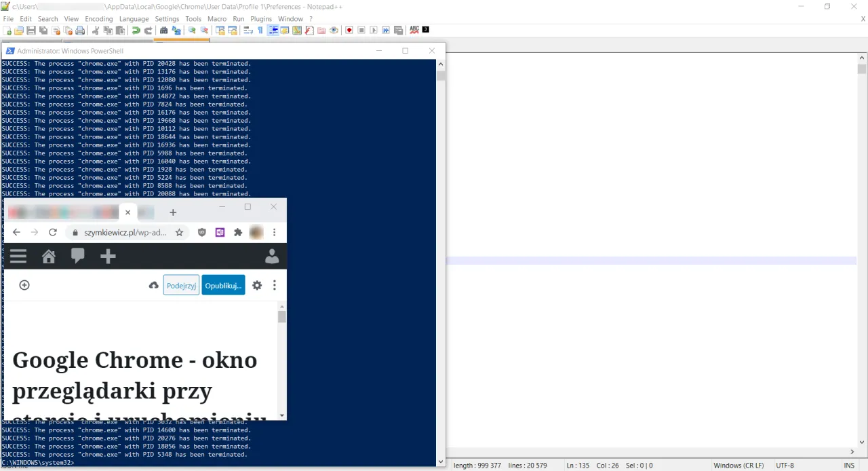The width and height of the screenshot is (868, 471).
Task: Open the WordPress admin hamburger menu
Action: pos(18,256)
